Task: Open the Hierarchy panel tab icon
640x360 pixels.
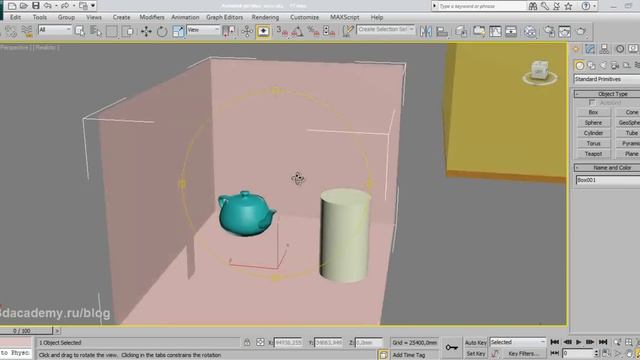Action: click(x=604, y=49)
